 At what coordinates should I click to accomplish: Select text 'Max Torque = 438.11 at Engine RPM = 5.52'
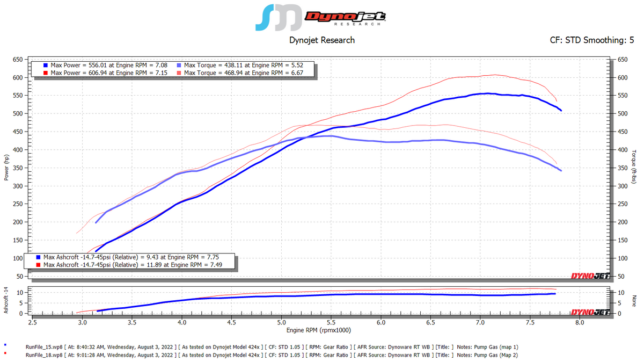(x=244, y=66)
